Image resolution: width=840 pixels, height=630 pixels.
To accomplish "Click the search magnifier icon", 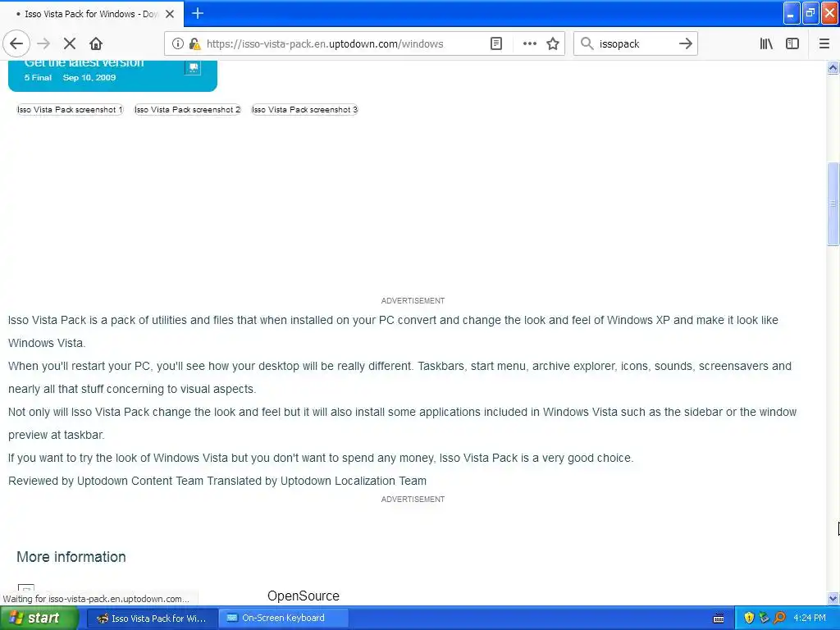I will click(x=587, y=44).
